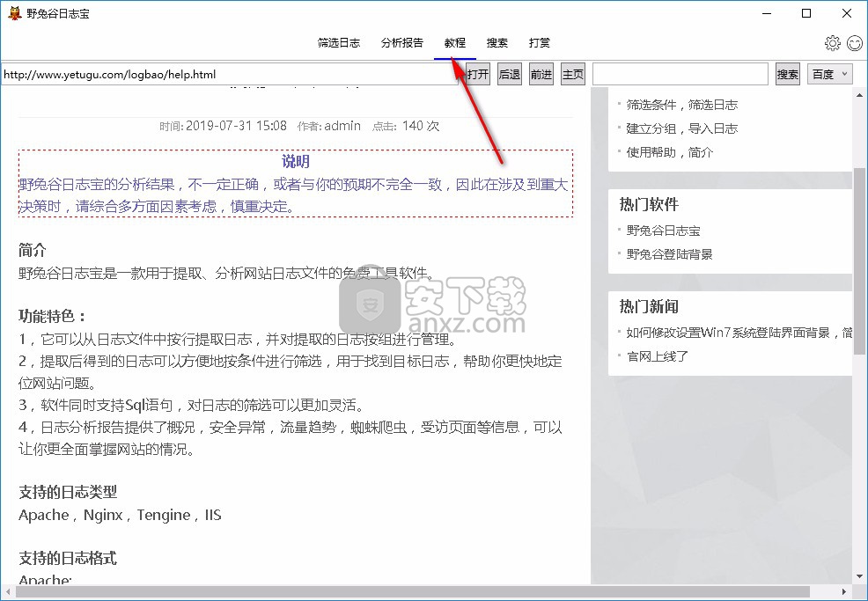868x601 pixels.
Task: Click the 热门新闻 heading
Action: (x=649, y=306)
